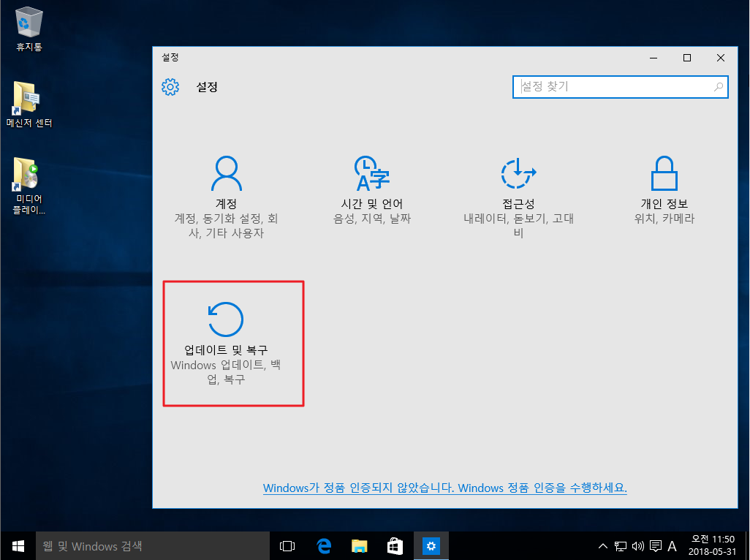This screenshot has width=750, height=560.
Task: Open the 계정 (Accounts) settings icon
Action: (x=227, y=173)
